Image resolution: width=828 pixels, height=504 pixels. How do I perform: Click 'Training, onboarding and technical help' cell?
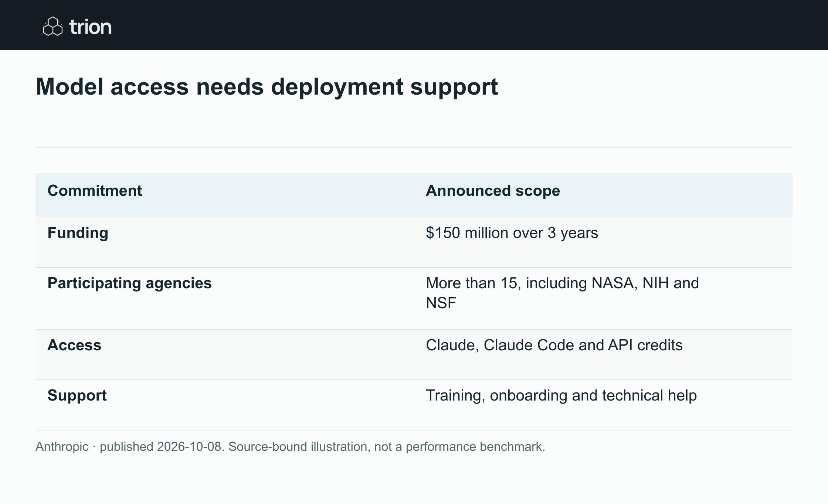pos(561,395)
